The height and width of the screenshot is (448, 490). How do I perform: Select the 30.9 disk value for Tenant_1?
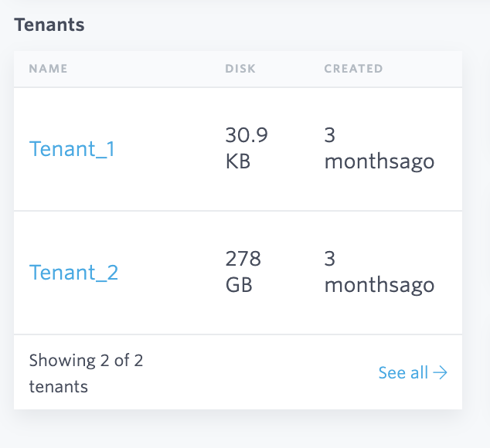coord(246,135)
